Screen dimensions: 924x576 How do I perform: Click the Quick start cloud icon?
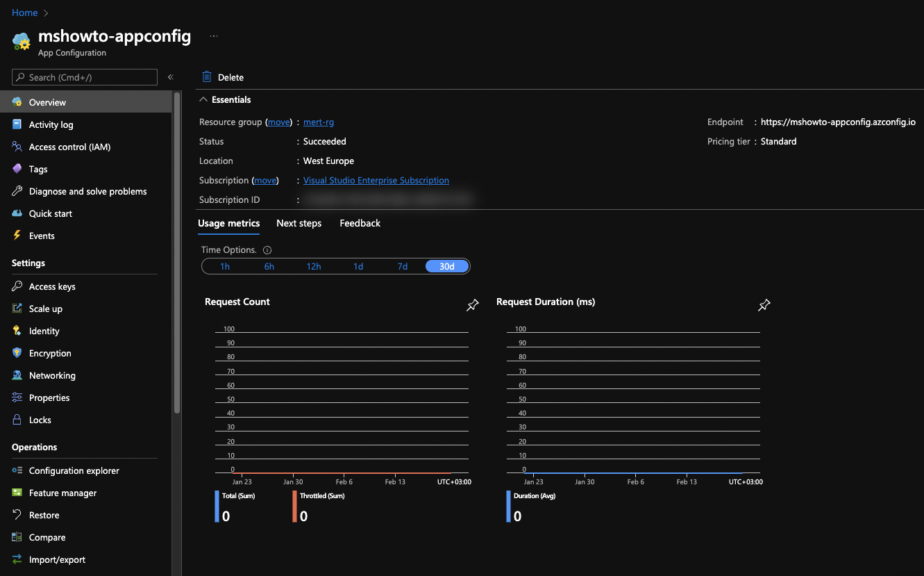[17, 213]
